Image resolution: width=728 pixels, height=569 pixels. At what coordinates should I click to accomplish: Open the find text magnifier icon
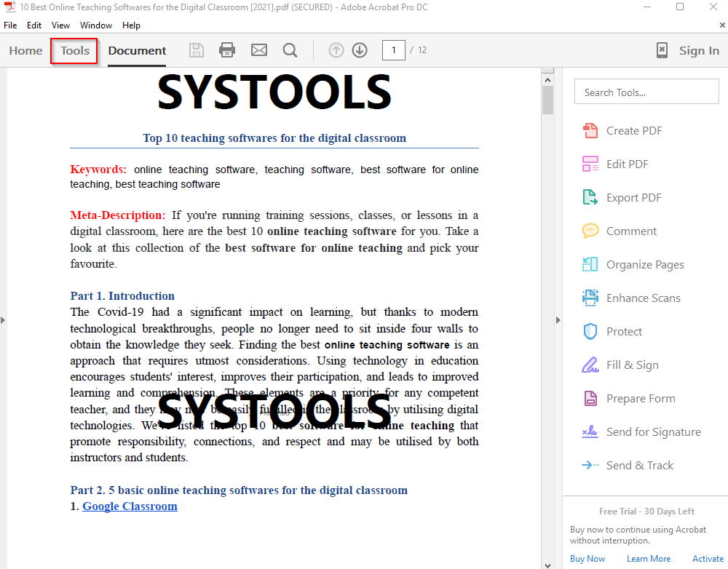(290, 50)
